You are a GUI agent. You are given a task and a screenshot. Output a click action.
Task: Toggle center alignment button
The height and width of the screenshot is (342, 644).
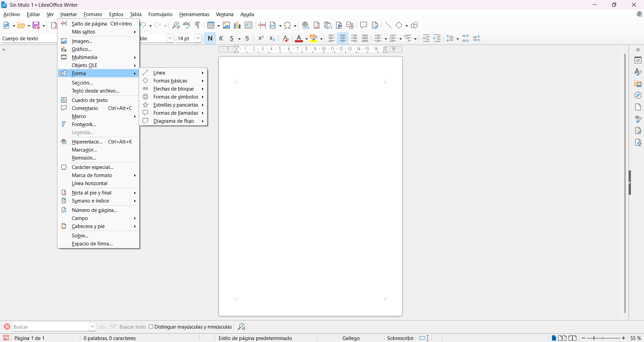pos(342,39)
